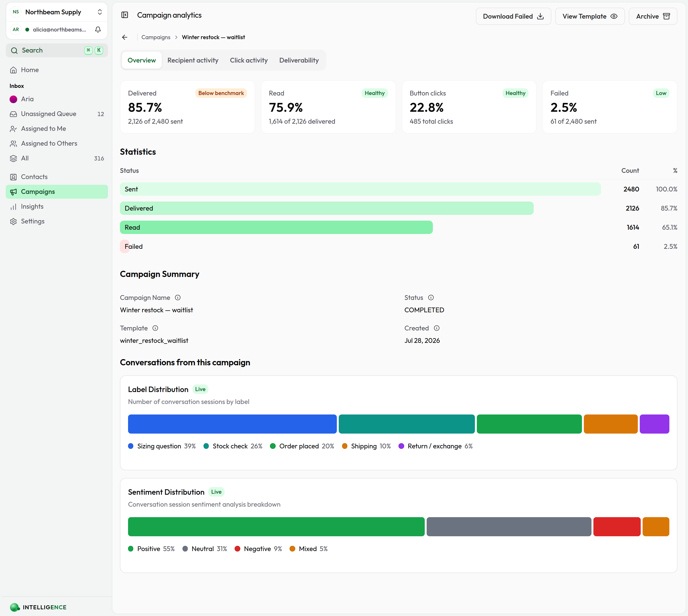
Task: Switch to the Recipient activity tab
Action: [193, 60]
